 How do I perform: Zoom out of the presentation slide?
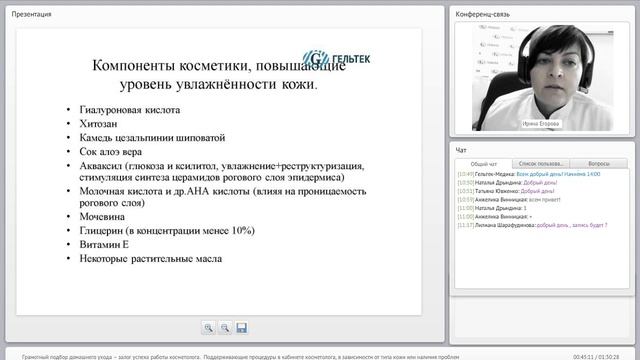[x=225, y=328]
